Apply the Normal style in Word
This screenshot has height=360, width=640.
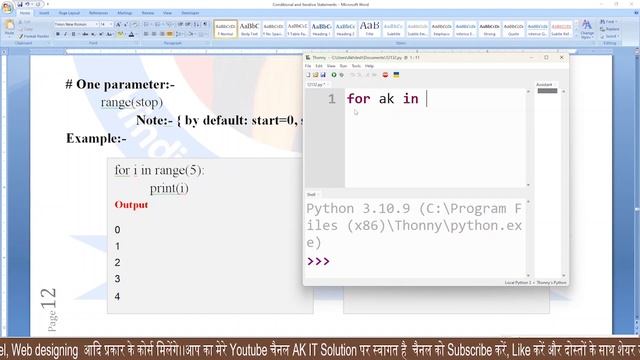coord(225,29)
